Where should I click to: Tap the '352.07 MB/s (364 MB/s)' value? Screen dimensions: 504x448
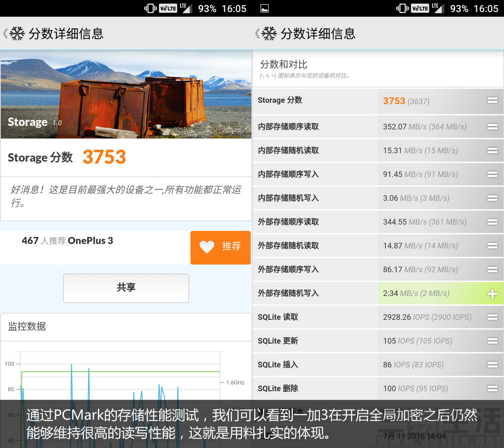click(425, 127)
